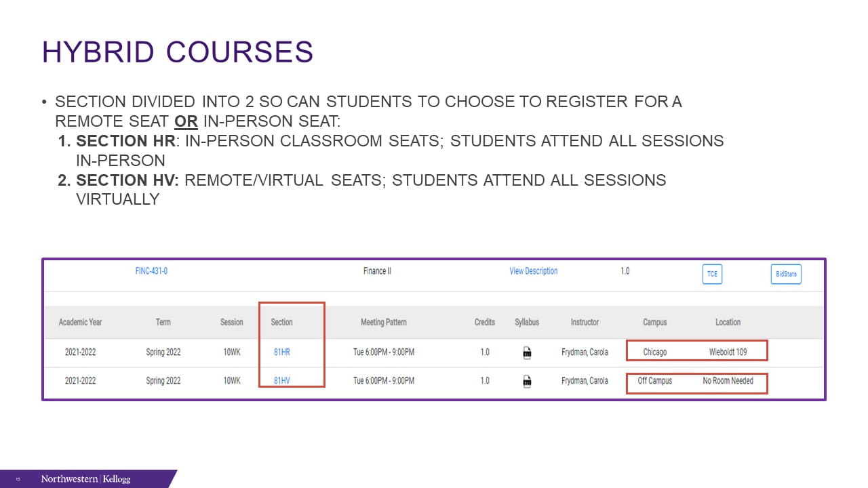Open the syllabus PDF icon for section 81HV
The image size is (868, 488).
527,382
